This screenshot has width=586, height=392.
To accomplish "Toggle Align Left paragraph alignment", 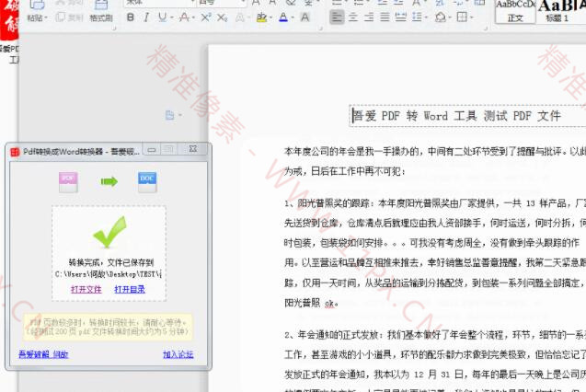I will tap(337, 17).
